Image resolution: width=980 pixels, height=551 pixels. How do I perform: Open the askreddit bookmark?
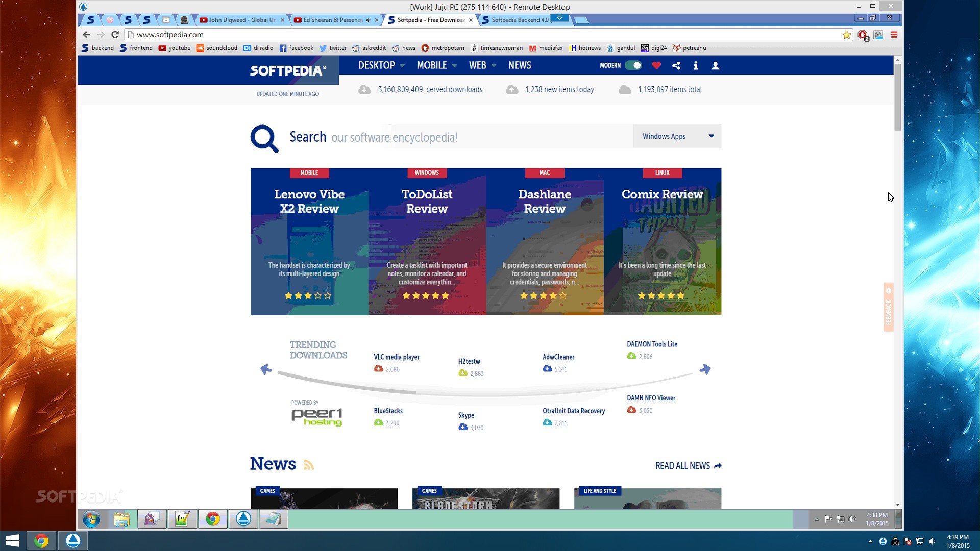click(369, 48)
